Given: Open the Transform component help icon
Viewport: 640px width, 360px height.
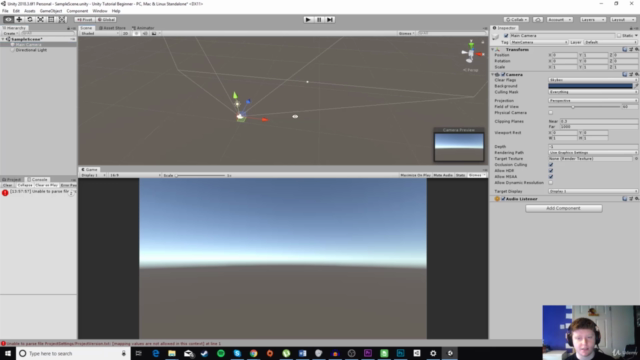Looking at the screenshot, I should pyautogui.click(x=624, y=49).
